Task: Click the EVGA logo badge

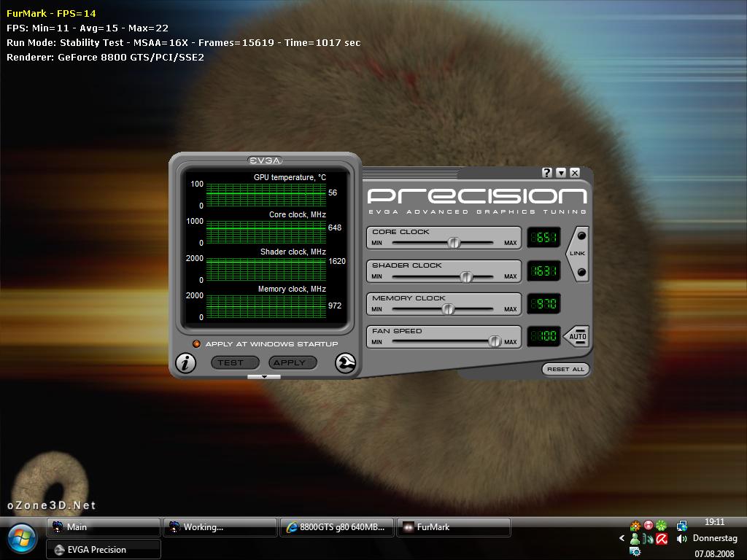Action: [x=265, y=160]
